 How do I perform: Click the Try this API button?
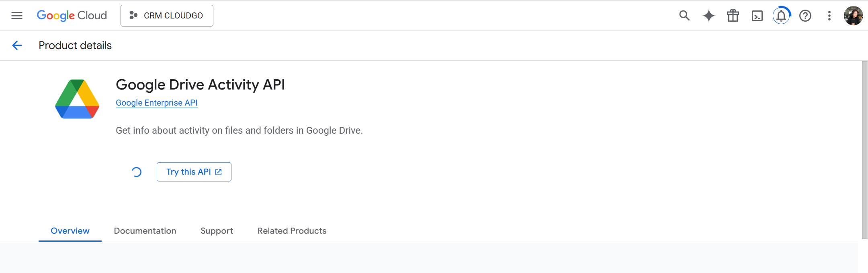tap(194, 171)
